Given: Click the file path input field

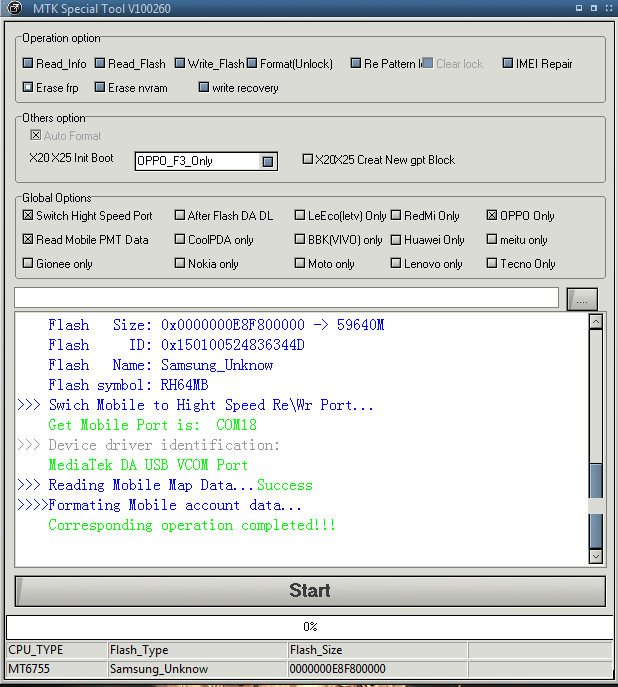Looking at the screenshot, I should tap(286, 298).
